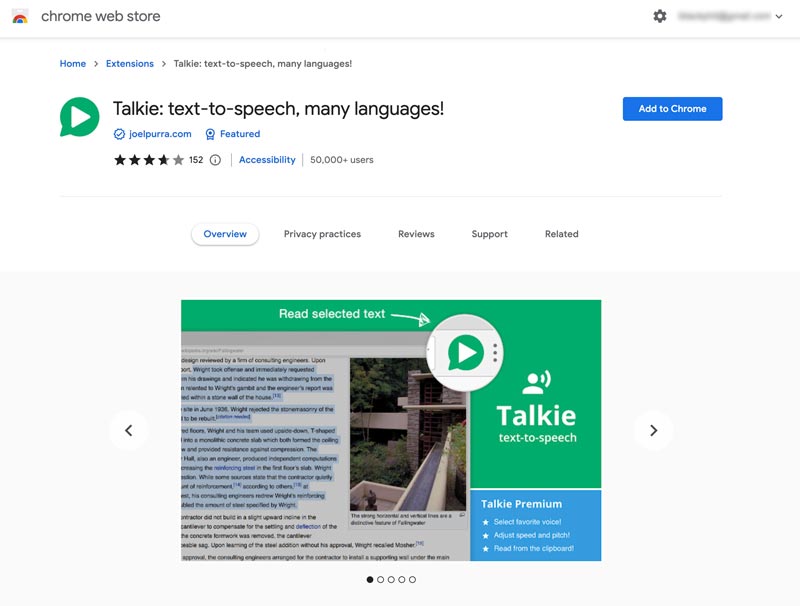Go to the Home breadcrumb link
The height and width of the screenshot is (606, 800).
(72, 64)
